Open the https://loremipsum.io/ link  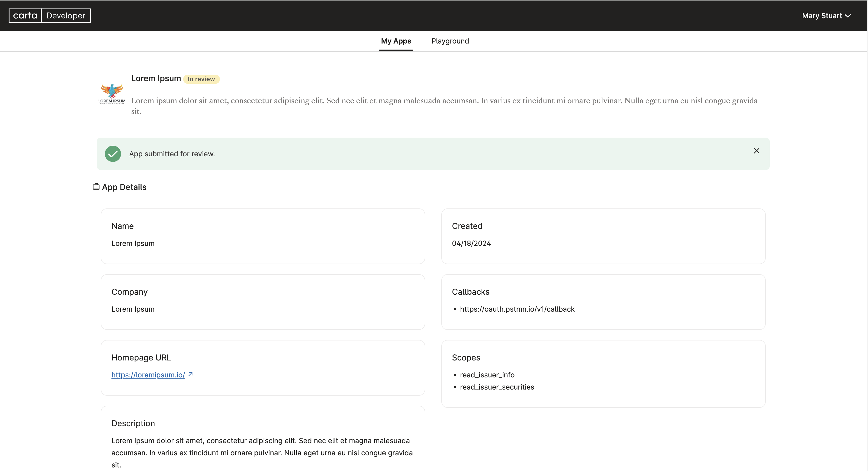click(x=148, y=375)
